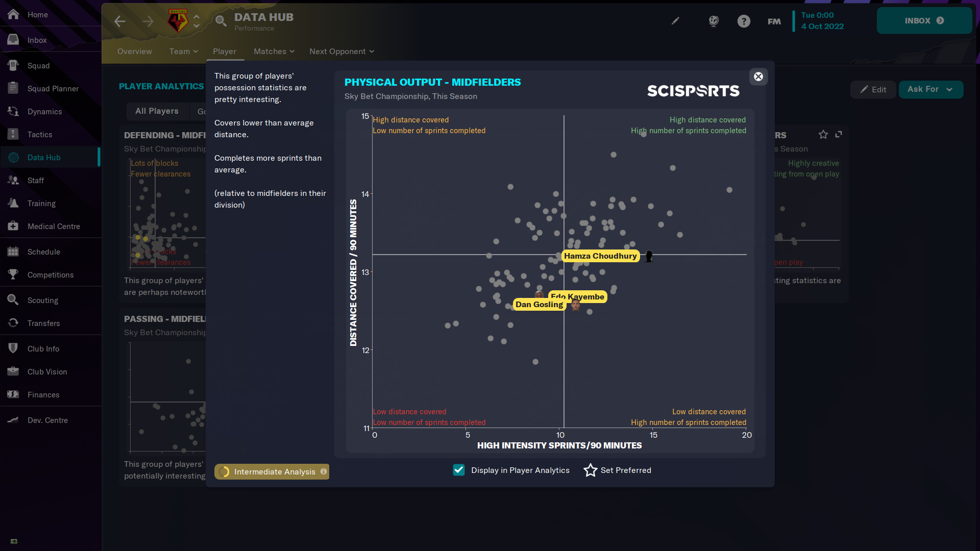Viewport: 980px width, 551px height.
Task: Select Dan Gosling label on chart
Action: (x=539, y=305)
